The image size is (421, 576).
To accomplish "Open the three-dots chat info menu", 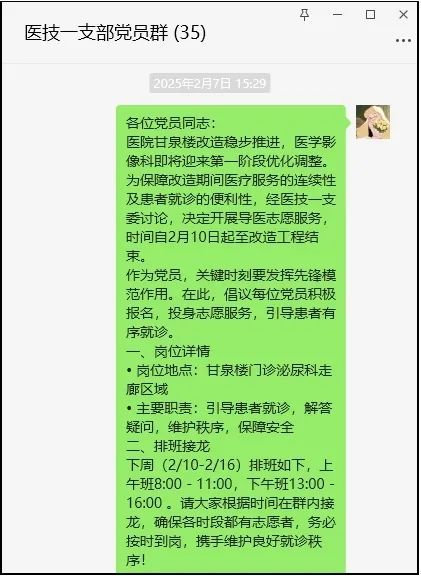I will pyautogui.click(x=403, y=40).
